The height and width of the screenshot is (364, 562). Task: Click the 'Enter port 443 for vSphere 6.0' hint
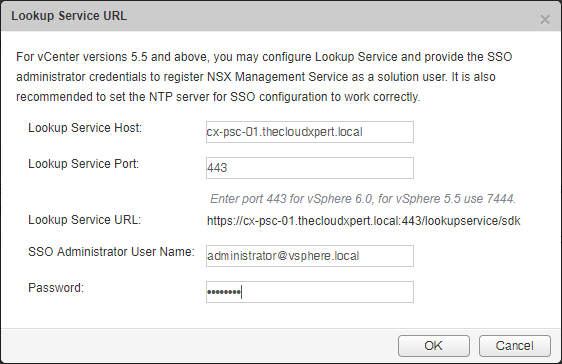pos(363,198)
